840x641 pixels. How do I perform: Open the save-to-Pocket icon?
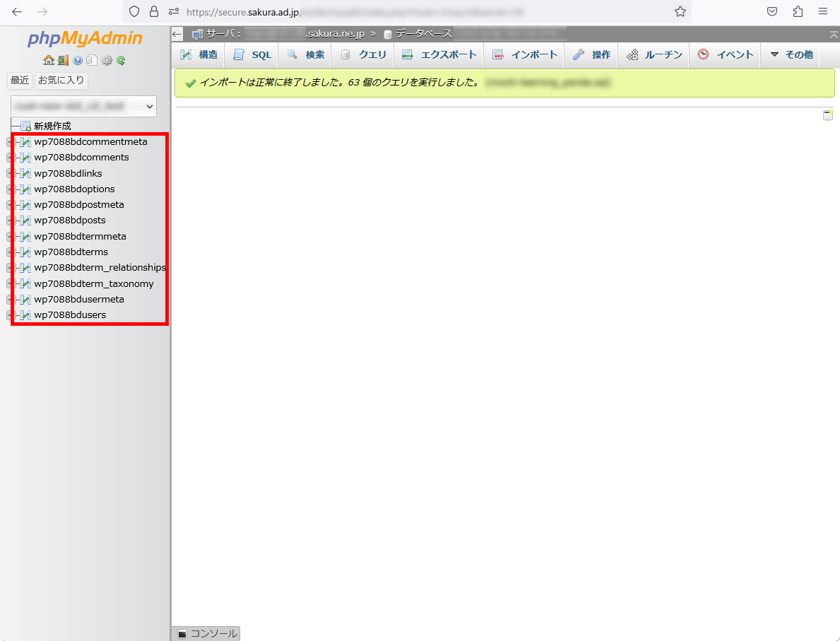[771, 11]
